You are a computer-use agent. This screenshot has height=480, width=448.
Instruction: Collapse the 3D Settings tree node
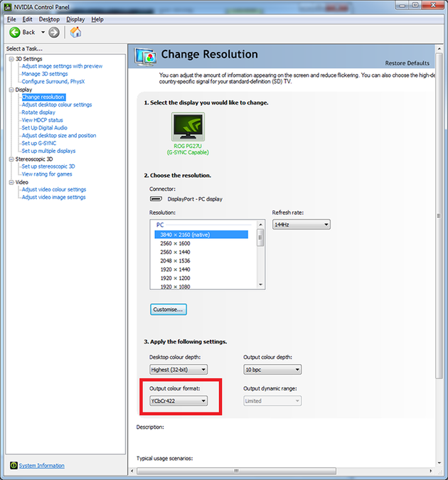click(x=11, y=59)
